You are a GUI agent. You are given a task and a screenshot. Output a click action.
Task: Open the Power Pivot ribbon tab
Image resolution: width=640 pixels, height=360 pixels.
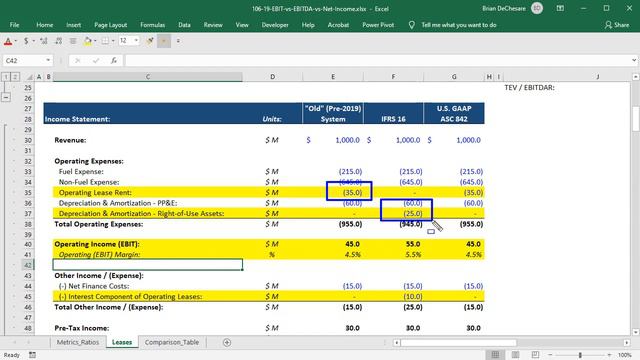(x=378, y=25)
